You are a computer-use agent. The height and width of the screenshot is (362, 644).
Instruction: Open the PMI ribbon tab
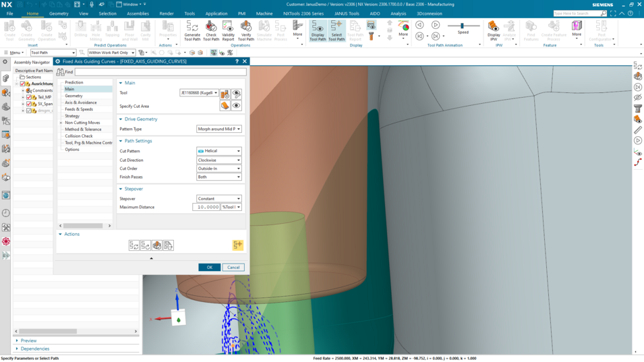pyautogui.click(x=241, y=13)
